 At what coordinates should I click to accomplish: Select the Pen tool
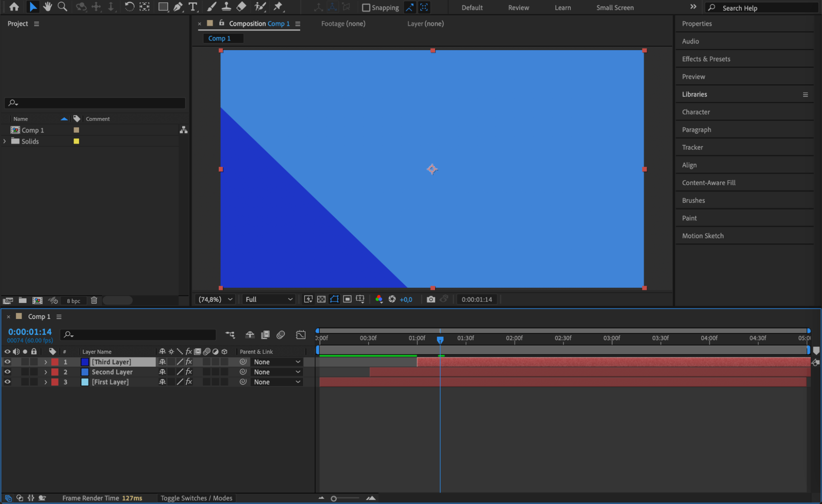(x=178, y=7)
